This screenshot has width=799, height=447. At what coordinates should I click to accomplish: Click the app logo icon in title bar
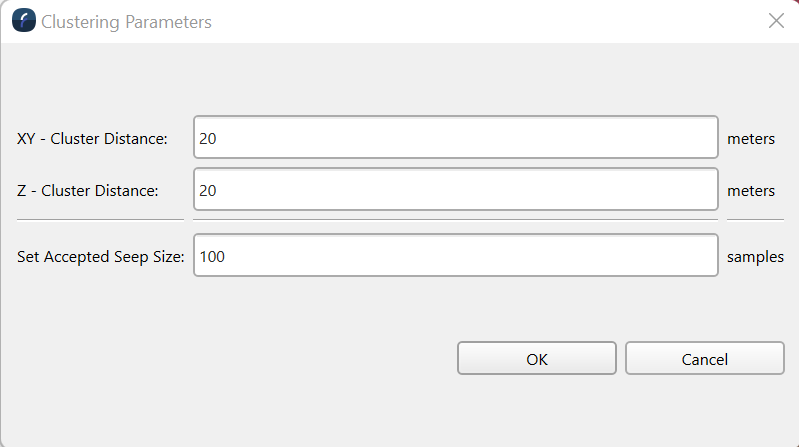(24, 21)
